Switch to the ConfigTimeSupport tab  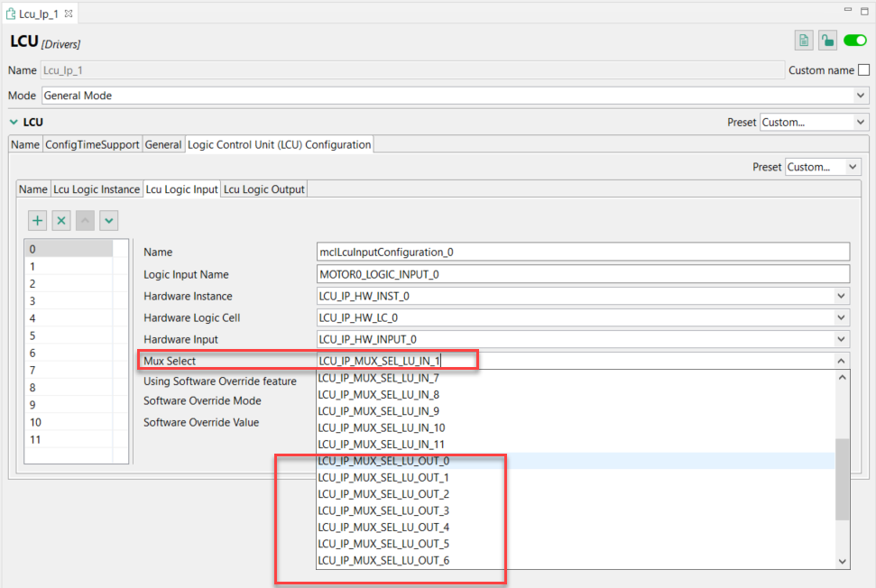(x=94, y=143)
